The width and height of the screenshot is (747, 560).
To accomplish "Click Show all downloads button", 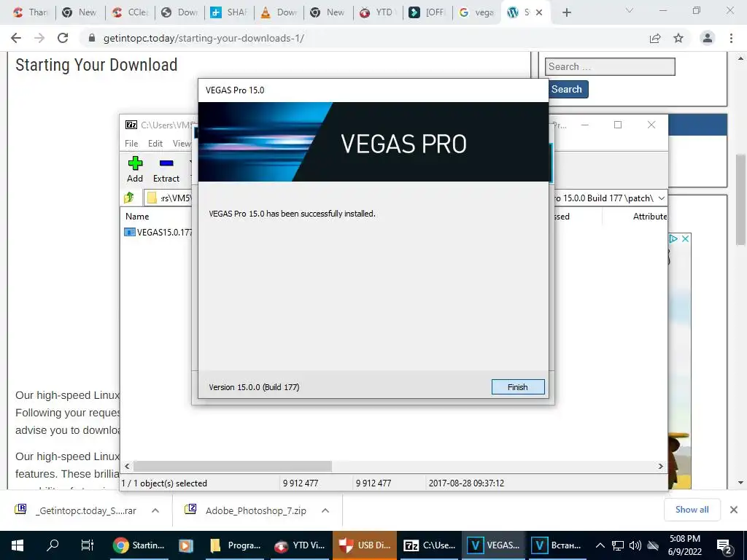I will pos(692,510).
